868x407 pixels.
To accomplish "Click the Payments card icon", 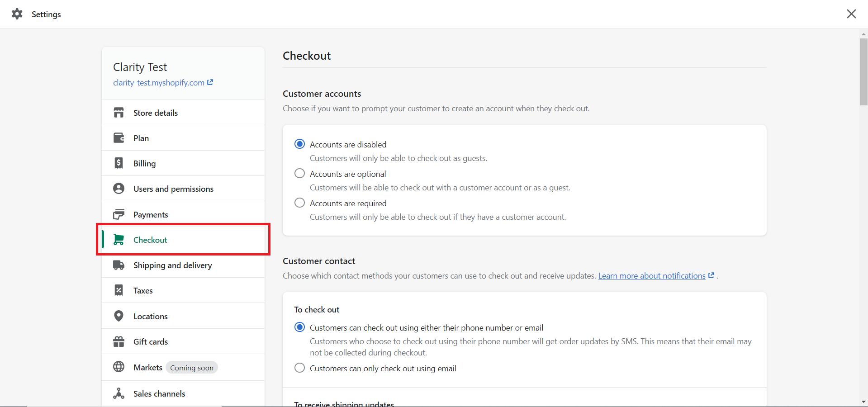I will [119, 214].
